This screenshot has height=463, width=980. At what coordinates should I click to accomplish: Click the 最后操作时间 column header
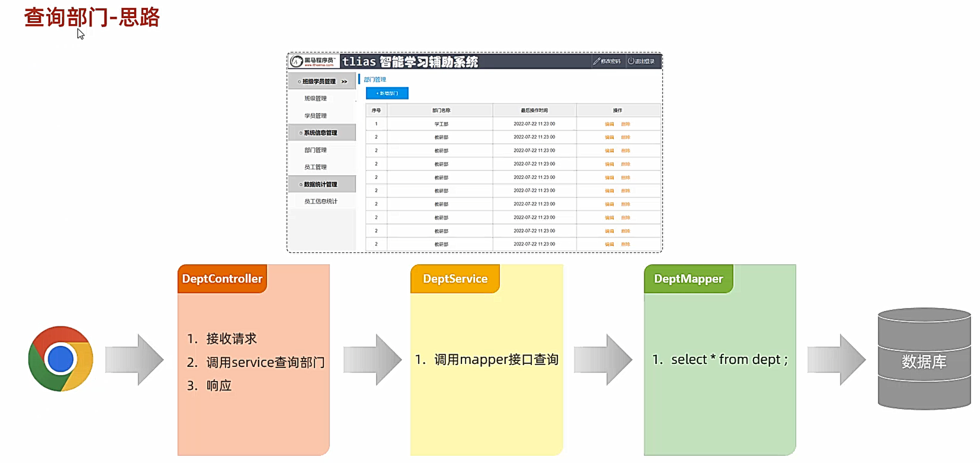tap(535, 110)
